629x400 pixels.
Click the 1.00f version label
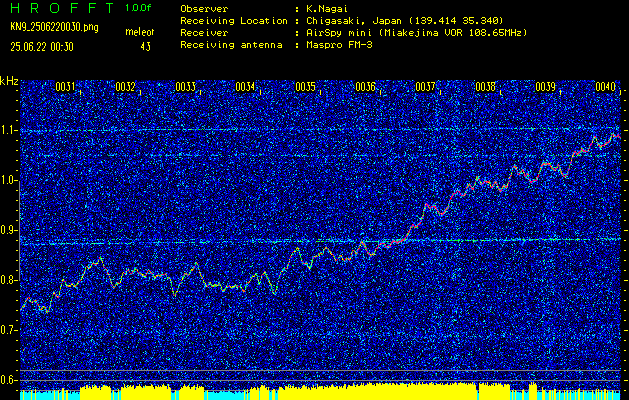tap(138, 8)
